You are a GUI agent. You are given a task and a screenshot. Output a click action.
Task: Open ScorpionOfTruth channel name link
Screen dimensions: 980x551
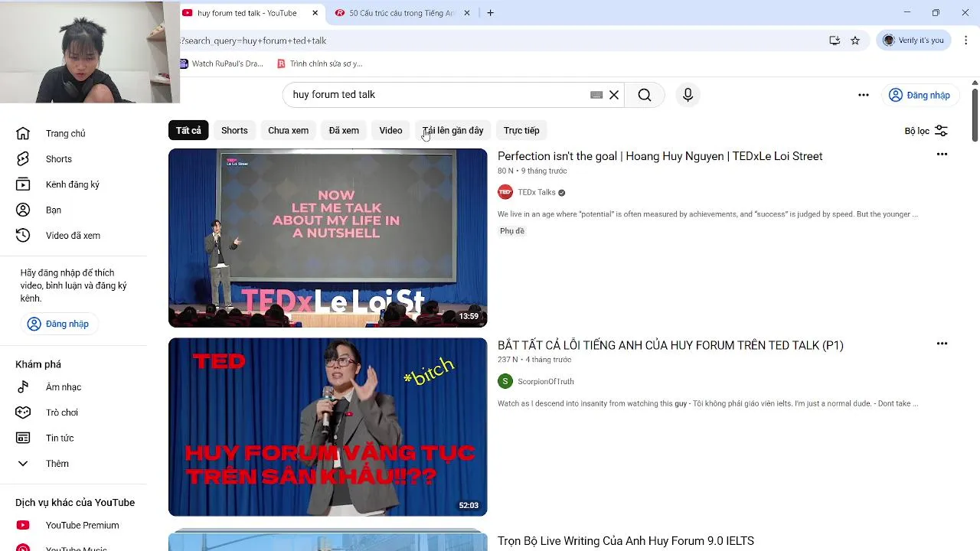546,381
